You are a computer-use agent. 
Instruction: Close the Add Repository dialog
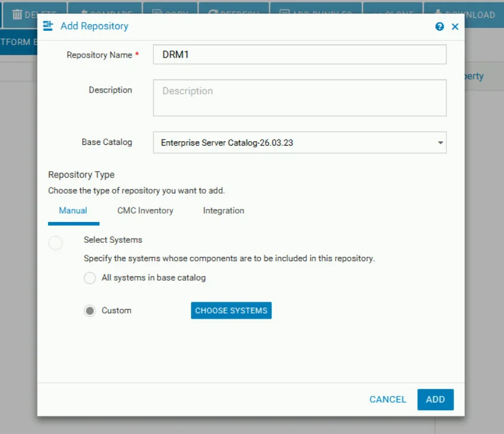coord(455,27)
